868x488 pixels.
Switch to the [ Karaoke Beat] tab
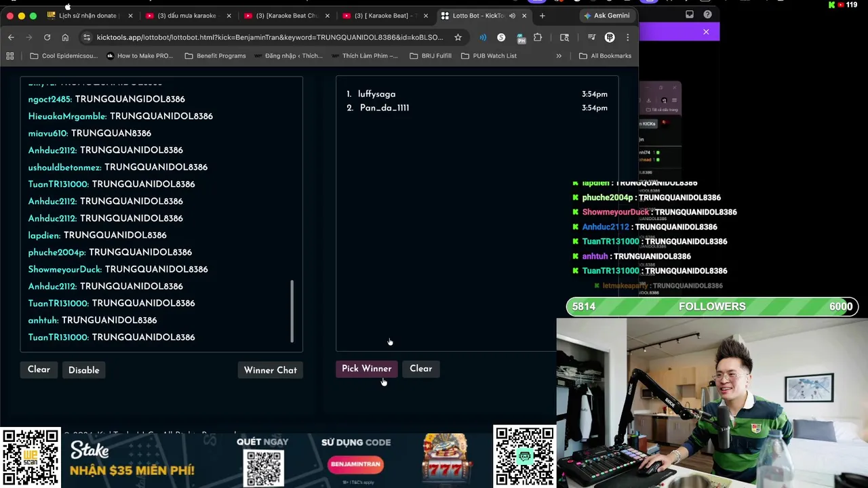coord(385,16)
